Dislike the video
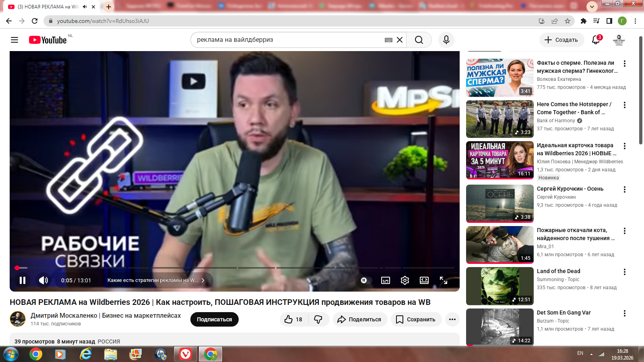 click(318, 319)
